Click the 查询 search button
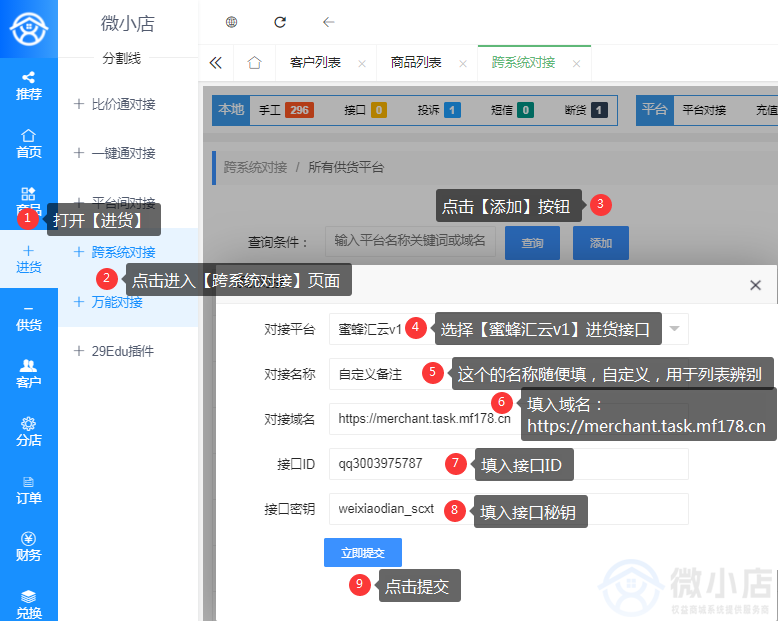 click(x=532, y=243)
